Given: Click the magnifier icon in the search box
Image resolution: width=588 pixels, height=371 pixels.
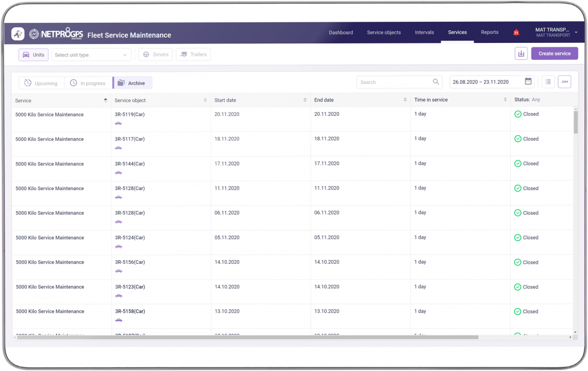Looking at the screenshot, I should pos(436,82).
